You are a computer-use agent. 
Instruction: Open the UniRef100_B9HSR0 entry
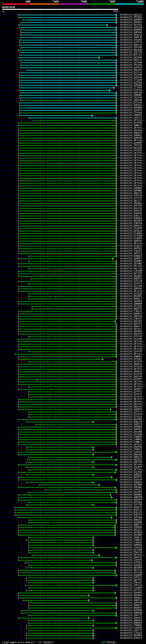131,22
